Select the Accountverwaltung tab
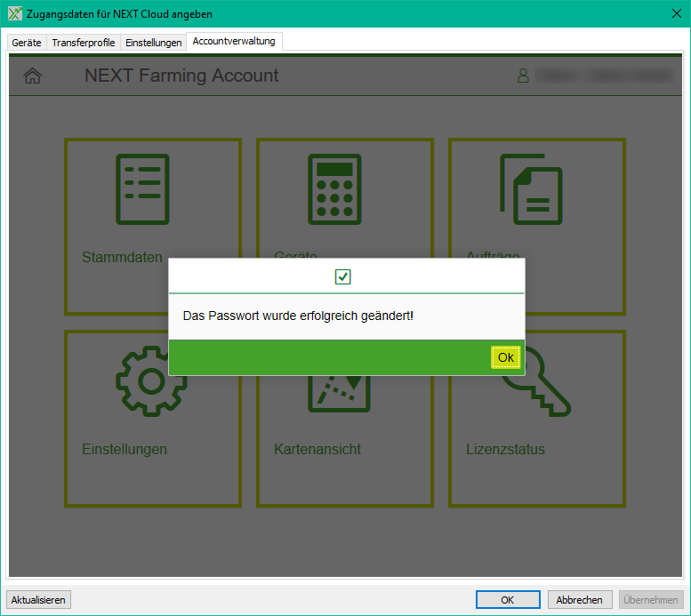Viewport: 691px width, 616px height. tap(235, 42)
